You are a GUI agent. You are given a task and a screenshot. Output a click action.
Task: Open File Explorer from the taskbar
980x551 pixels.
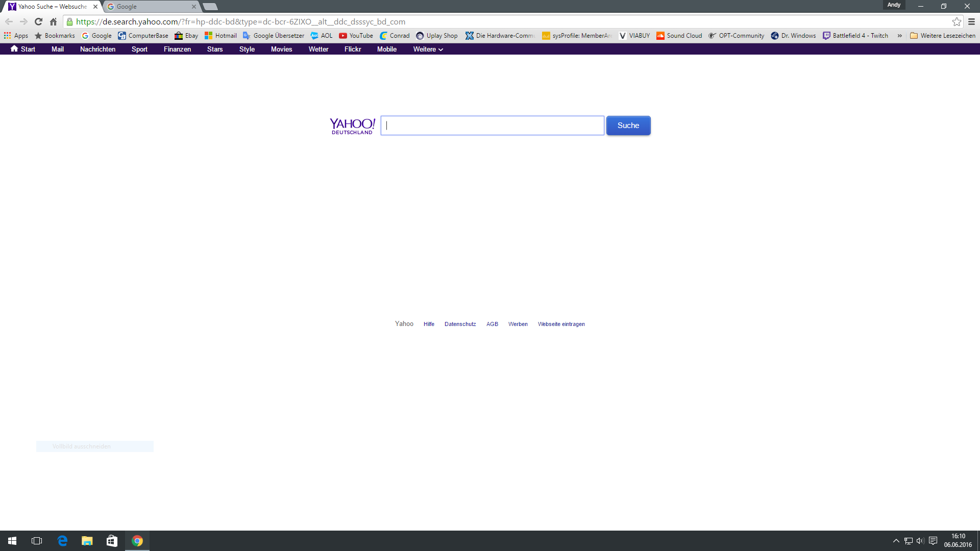pos(87,541)
